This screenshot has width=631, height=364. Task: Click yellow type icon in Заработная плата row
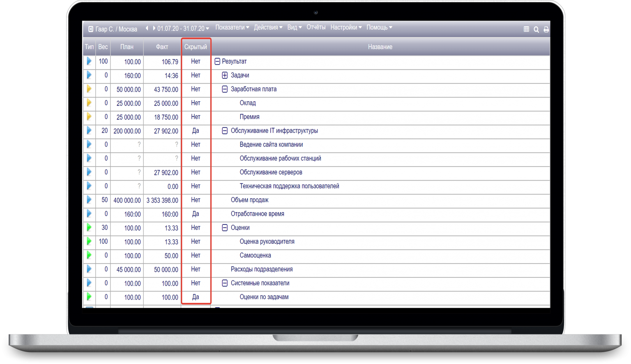(89, 89)
